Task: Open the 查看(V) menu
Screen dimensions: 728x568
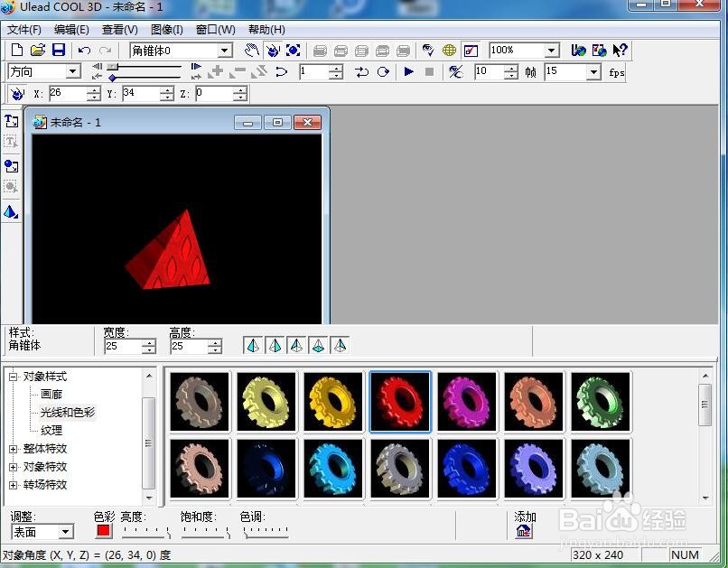Action: (x=120, y=30)
